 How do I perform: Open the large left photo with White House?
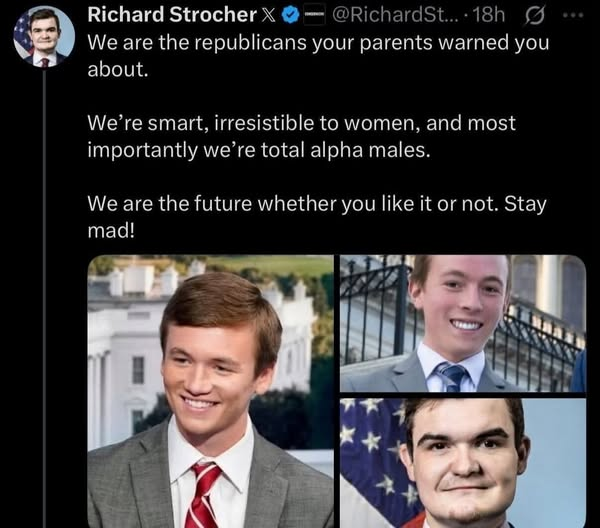click(x=210, y=390)
